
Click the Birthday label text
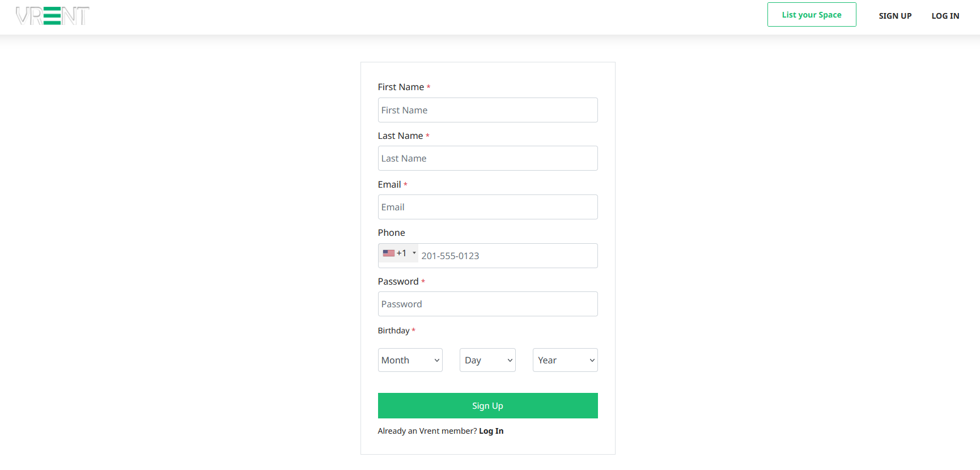[393, 331]
